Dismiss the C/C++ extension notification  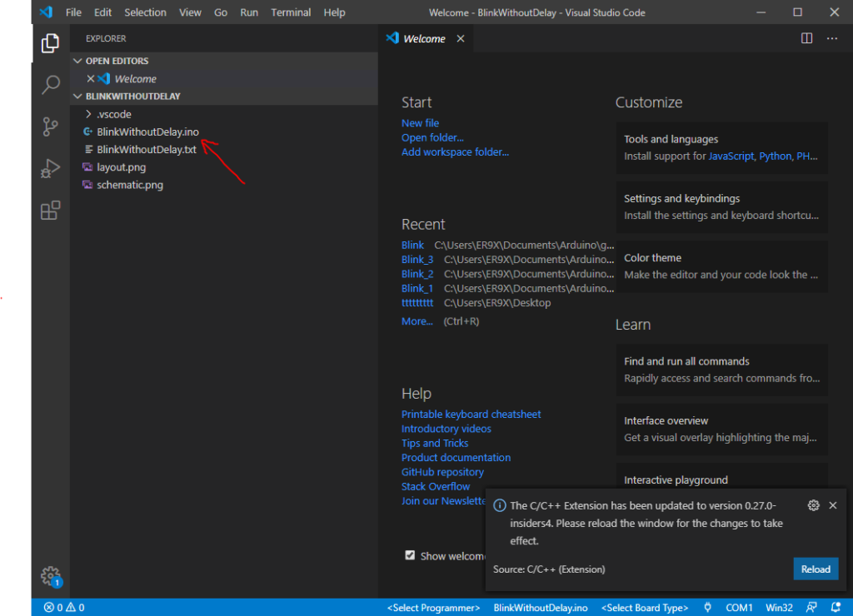pos(833,505)
